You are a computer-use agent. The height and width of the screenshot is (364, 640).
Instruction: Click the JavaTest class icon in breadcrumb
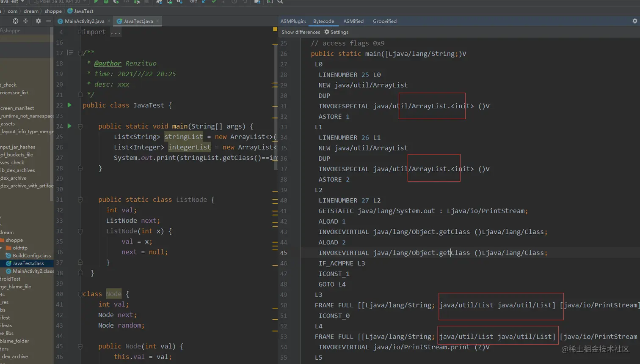(70, 11)
